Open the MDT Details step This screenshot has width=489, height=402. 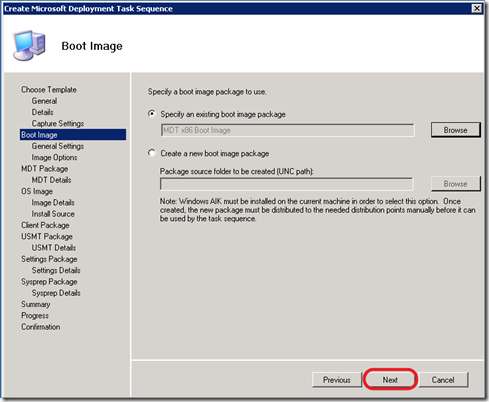coord(51,180)
